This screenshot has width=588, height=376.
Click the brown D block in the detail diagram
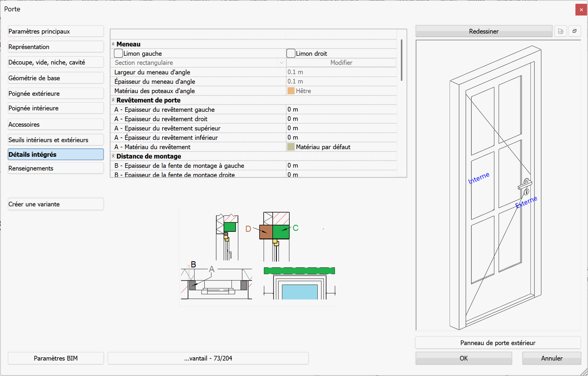click(x=266, y=232)
